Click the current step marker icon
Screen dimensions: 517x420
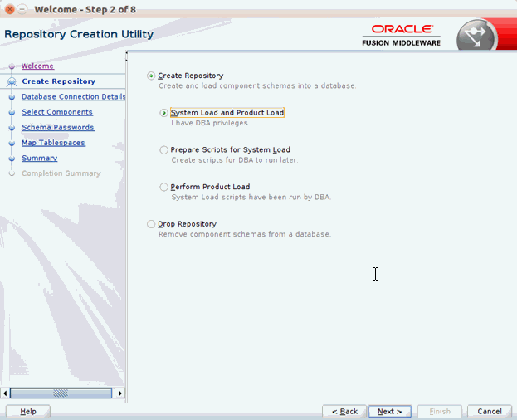click(12, 81)
